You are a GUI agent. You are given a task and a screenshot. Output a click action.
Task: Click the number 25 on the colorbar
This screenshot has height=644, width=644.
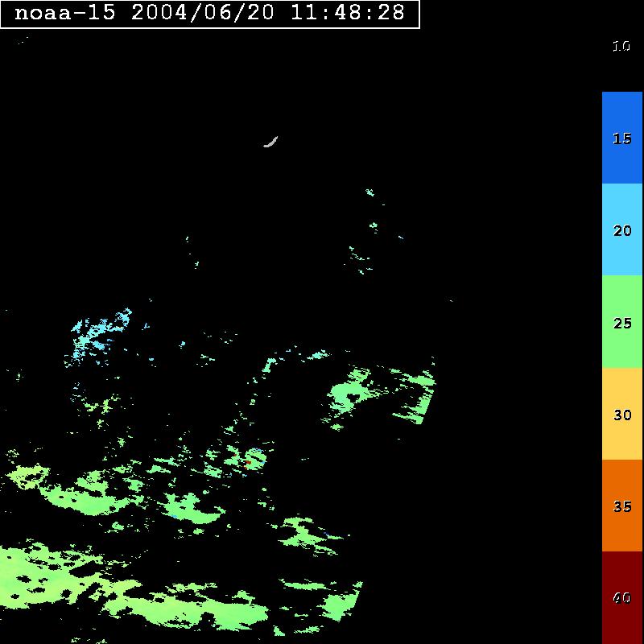pos(622,323)
